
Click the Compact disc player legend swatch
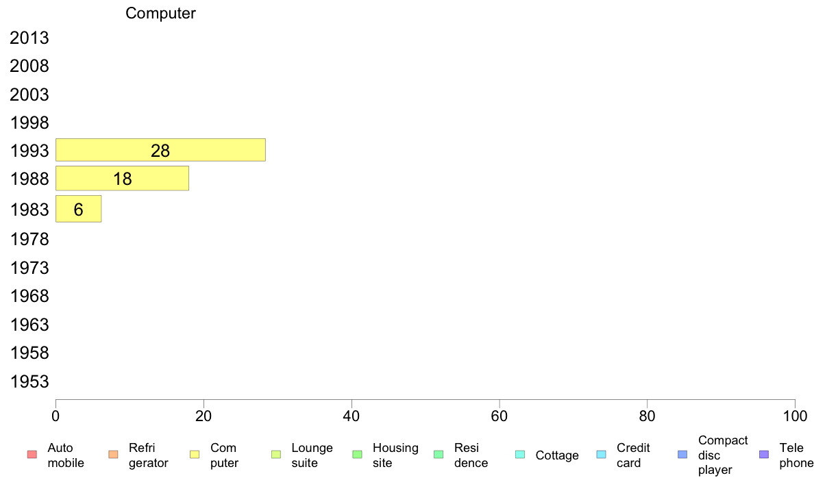click(682, 455)
